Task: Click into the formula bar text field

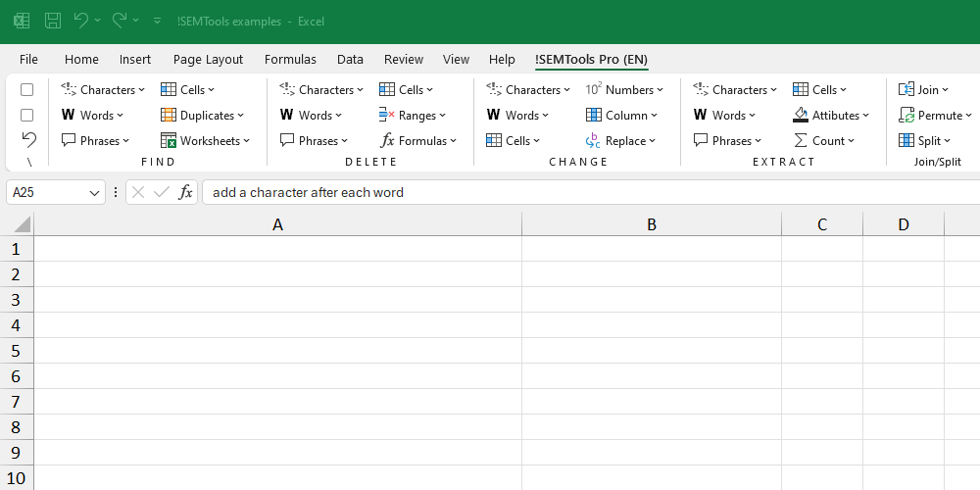Action: pyautogui.click(x=588, y=192)
